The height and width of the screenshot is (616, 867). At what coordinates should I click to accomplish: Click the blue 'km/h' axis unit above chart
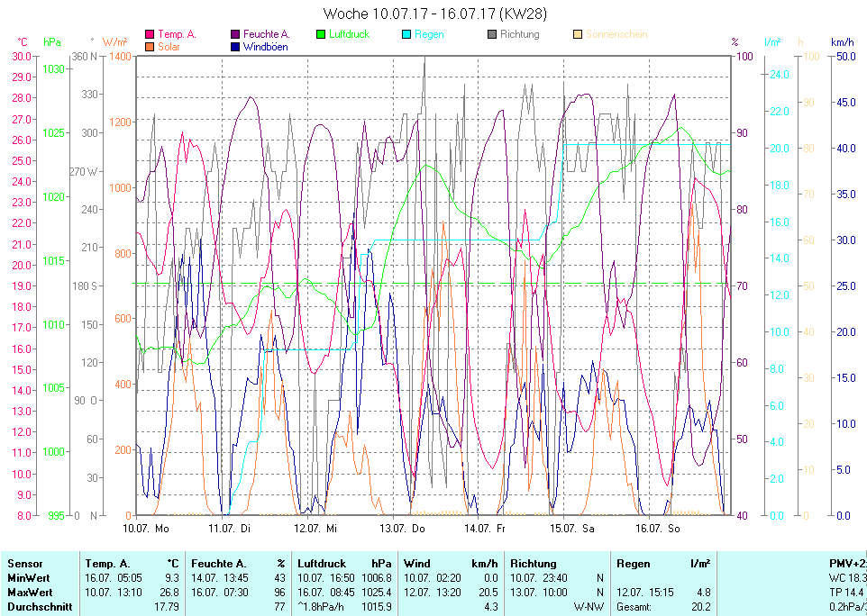coord(842,42)
